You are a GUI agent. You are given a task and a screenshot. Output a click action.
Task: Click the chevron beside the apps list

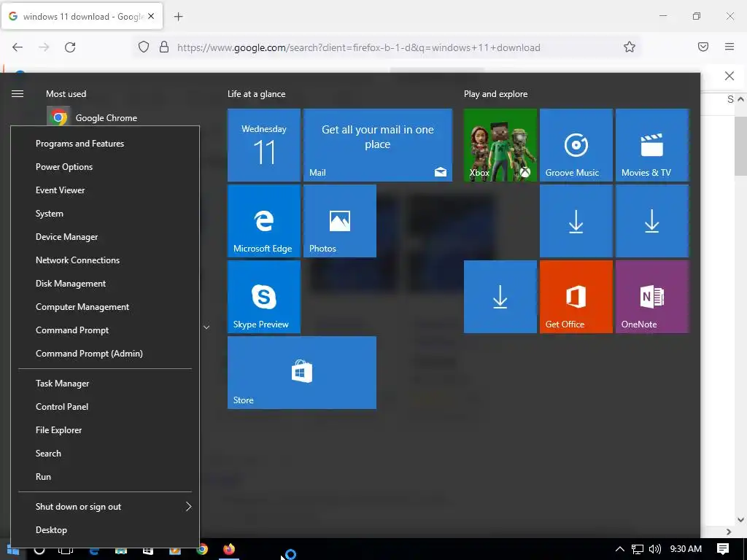[x=206, y=327]
